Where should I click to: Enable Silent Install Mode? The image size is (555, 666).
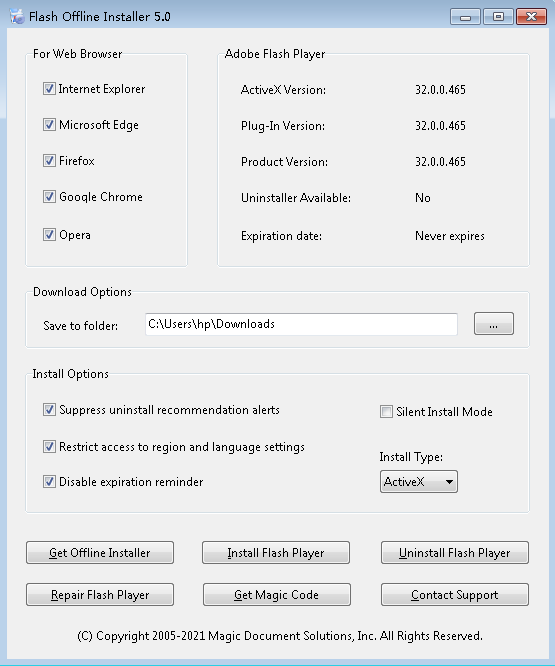click(x=386, y=412)
